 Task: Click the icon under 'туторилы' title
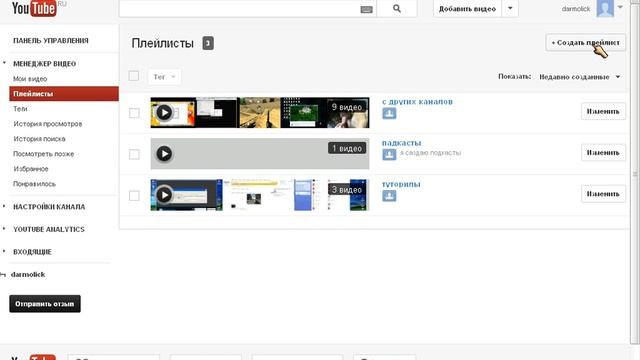[x=389, y=196]
